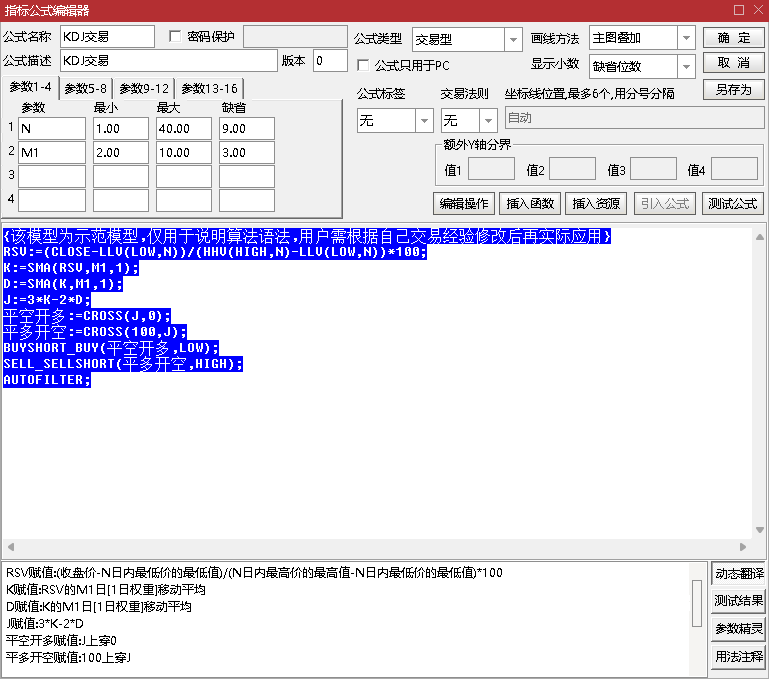The height and width of the screenshot is (679, 769).
Task: Click the BUYSHORT_BUY code line
Action: point(111,348)
